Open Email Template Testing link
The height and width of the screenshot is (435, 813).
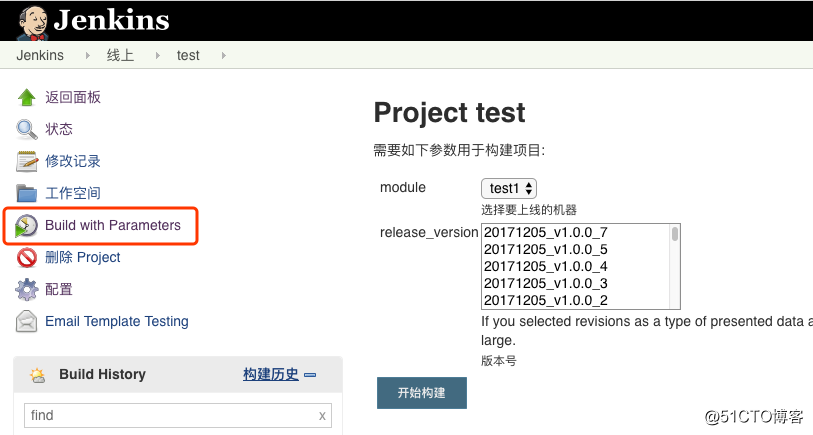click(x=117, y=321)
